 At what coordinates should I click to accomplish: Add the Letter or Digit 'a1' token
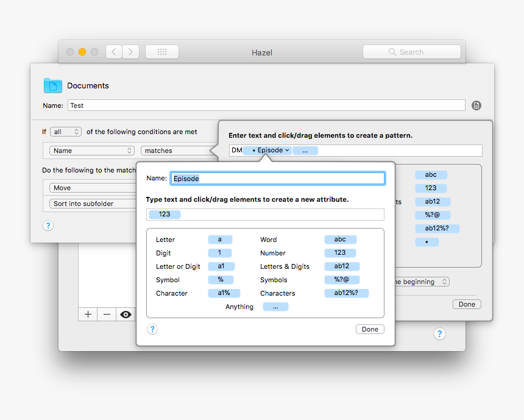coord(221,266)
